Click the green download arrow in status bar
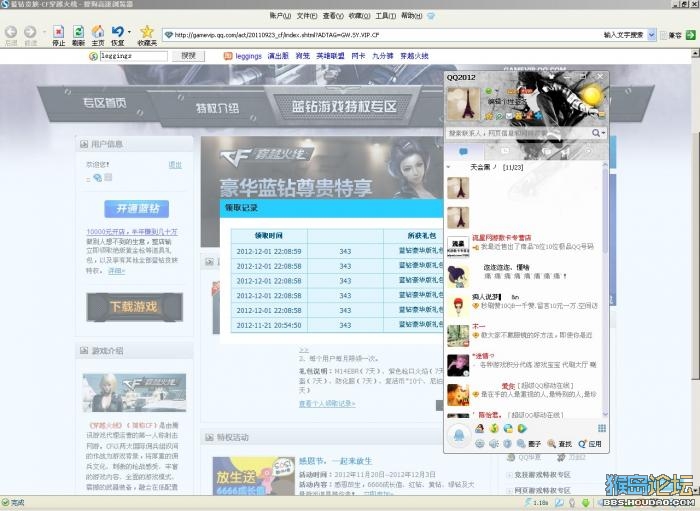 click(x=586, y=503)
